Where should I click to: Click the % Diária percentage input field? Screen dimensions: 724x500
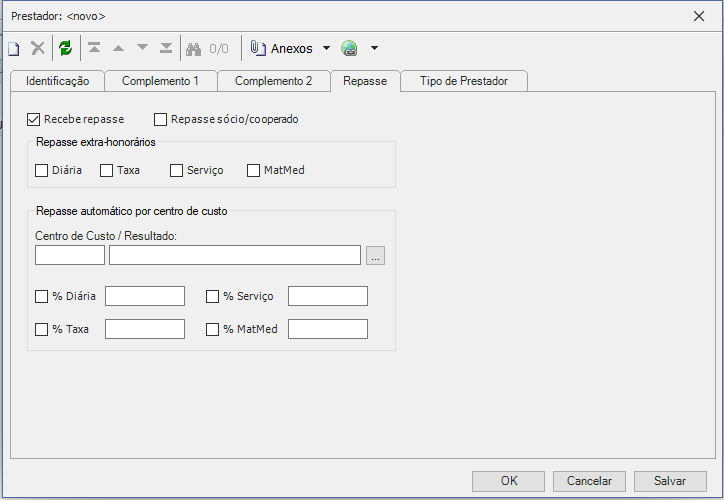pyautogui.click(x=145, y=296)
